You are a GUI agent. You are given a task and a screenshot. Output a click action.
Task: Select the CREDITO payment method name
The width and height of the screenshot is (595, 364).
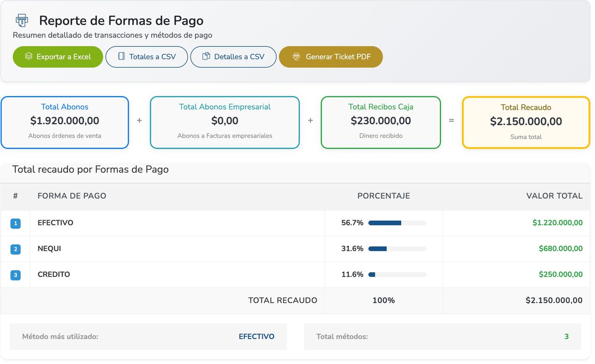54,274
